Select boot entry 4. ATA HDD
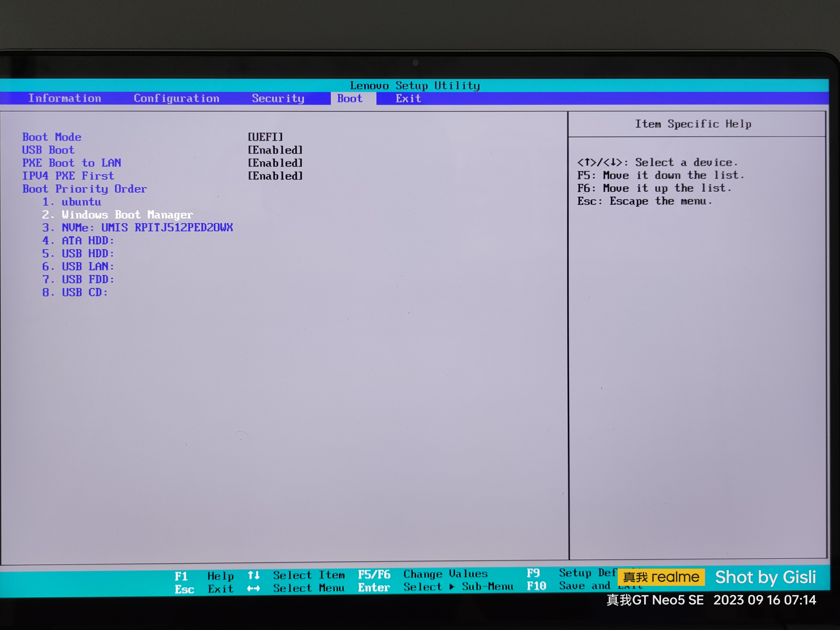Viewport: 840px width, 630px height. 78,240
